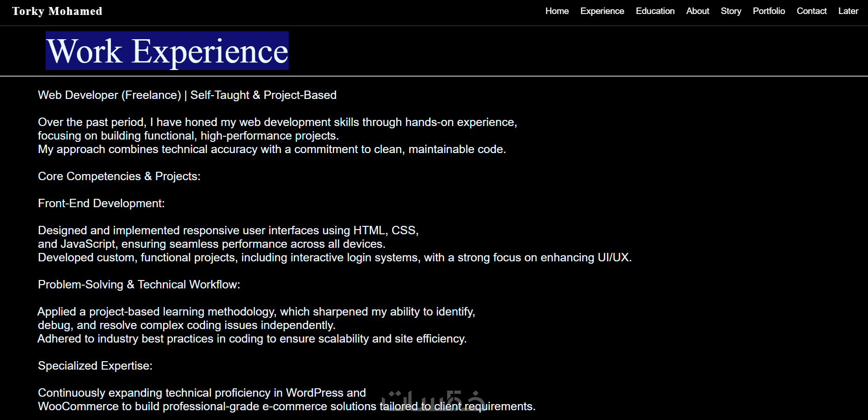Open the Home nav link
Image resolution: width=868 pixels, height=420 pixels.
pos(557,11)
